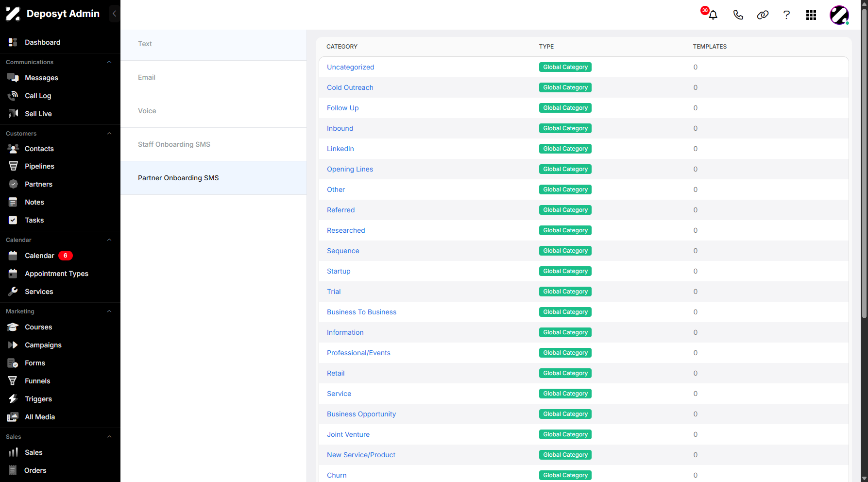868x482 pixels.
Task: Open the user profile avatar
Action: 839,15
